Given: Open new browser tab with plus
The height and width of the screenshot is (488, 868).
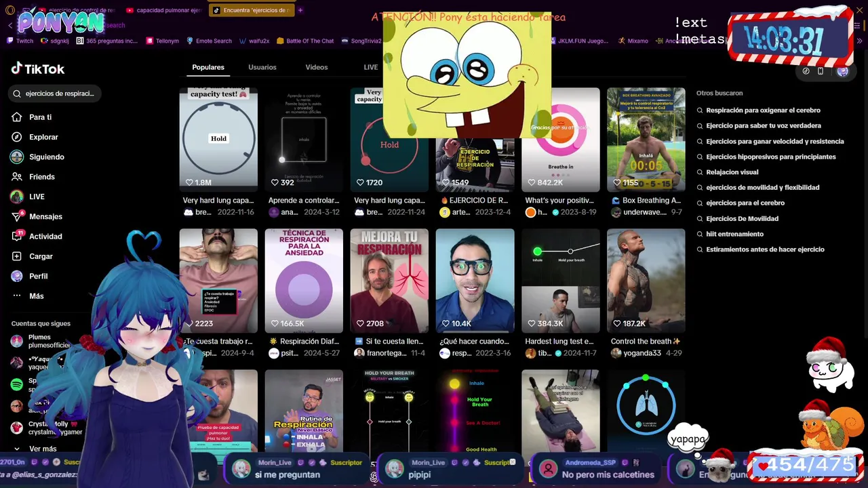Looking at the screenshot, I should click(300, 10).
